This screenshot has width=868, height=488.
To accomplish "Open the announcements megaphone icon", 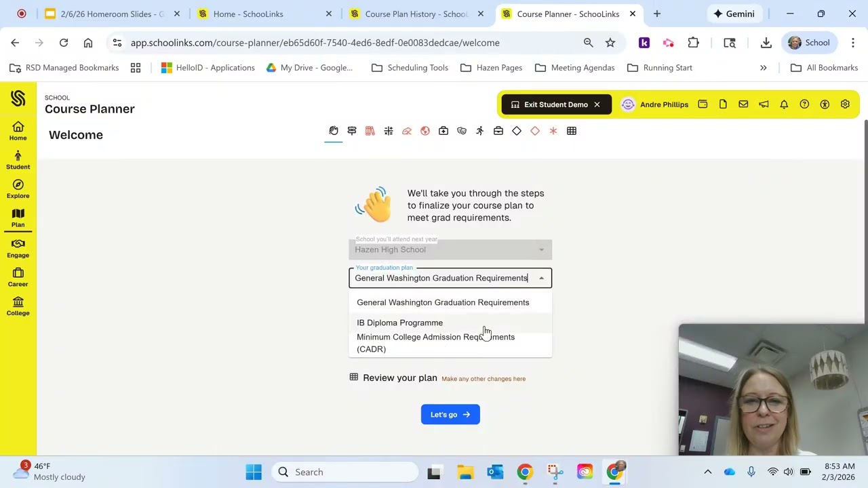I will pos(764,104).
